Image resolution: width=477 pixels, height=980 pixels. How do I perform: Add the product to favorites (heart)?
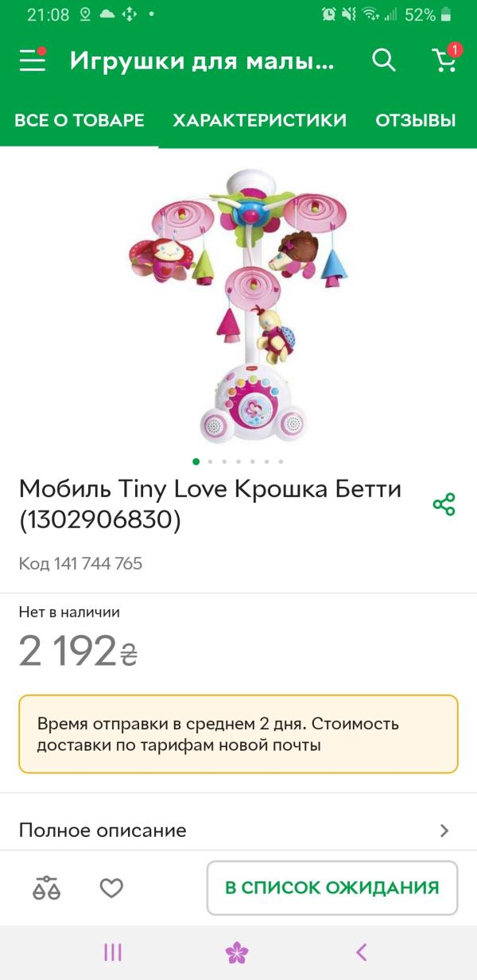click(111, 888)
